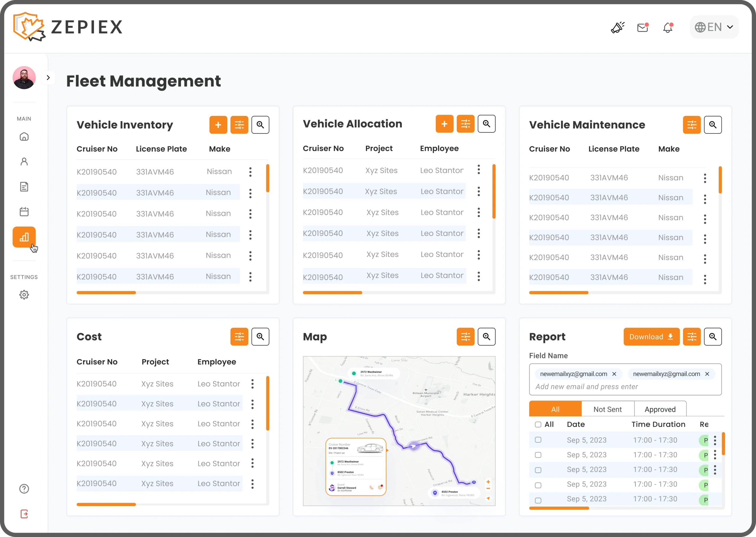Click the megaphone announcements icon
The image size is (756, 537).
(617, 27)
